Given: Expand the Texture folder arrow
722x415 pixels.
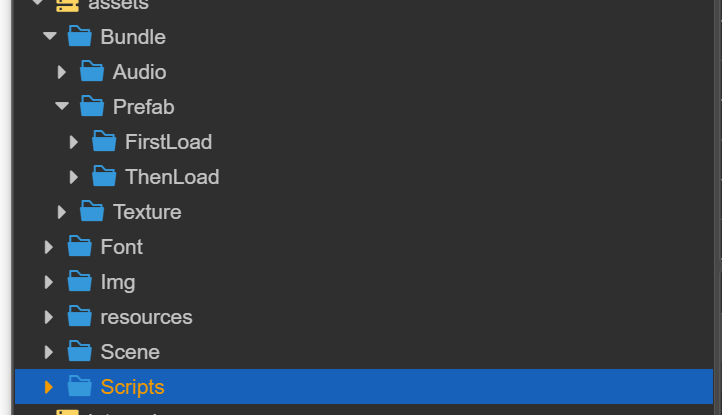Looking at the screenshot, I should click(62, 212).
